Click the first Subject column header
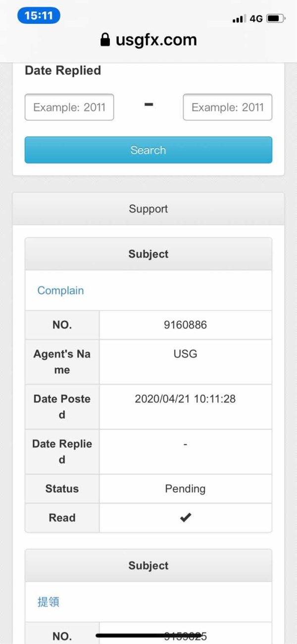Image resolution: width=297 pixels, height=644 pixels. pos(148,254)
